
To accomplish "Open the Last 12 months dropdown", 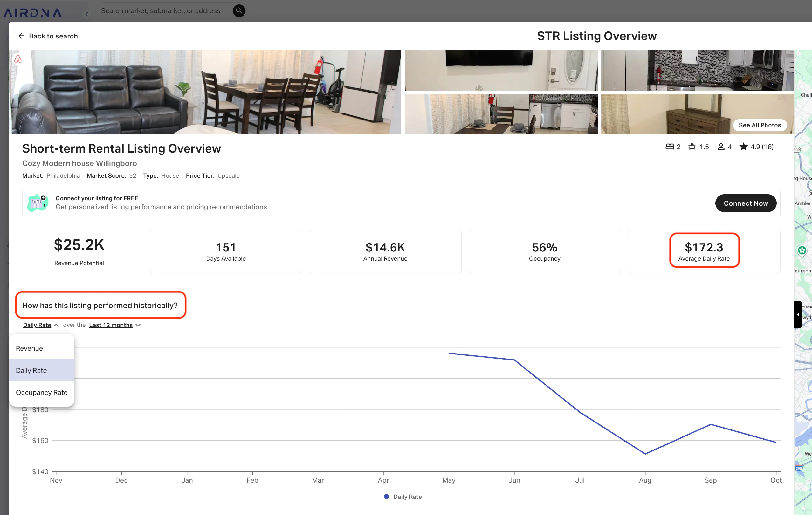I will point(115,325).
